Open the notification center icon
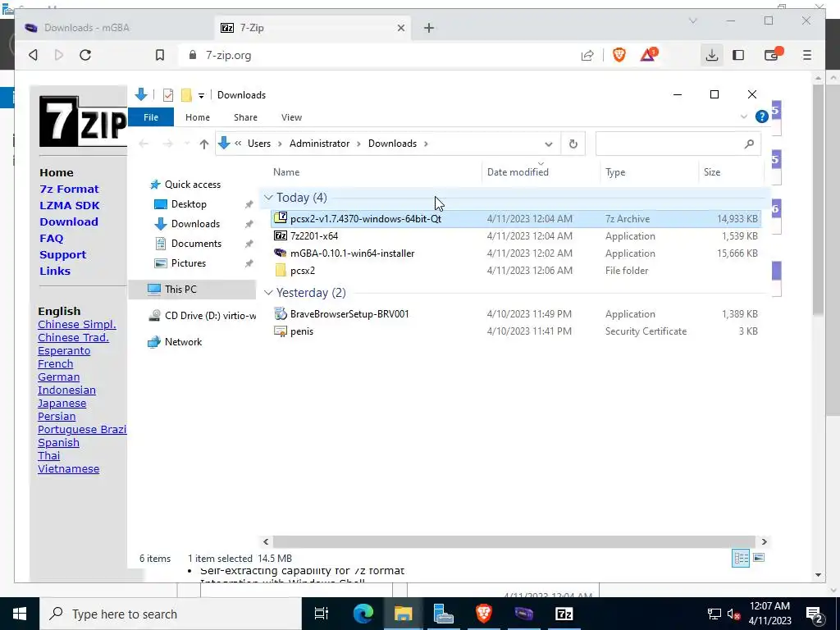The image size is (840, 630). pos(815,614)
